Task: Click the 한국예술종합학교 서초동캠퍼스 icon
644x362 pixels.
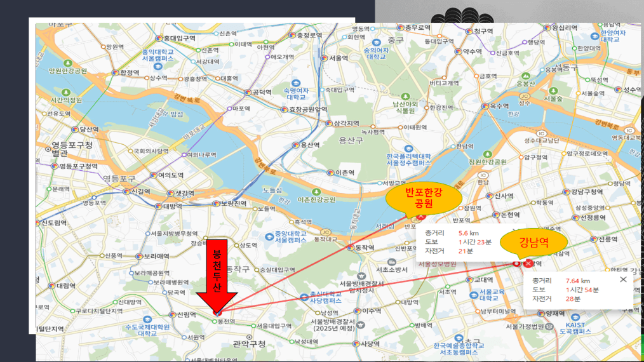Action: 459,339
